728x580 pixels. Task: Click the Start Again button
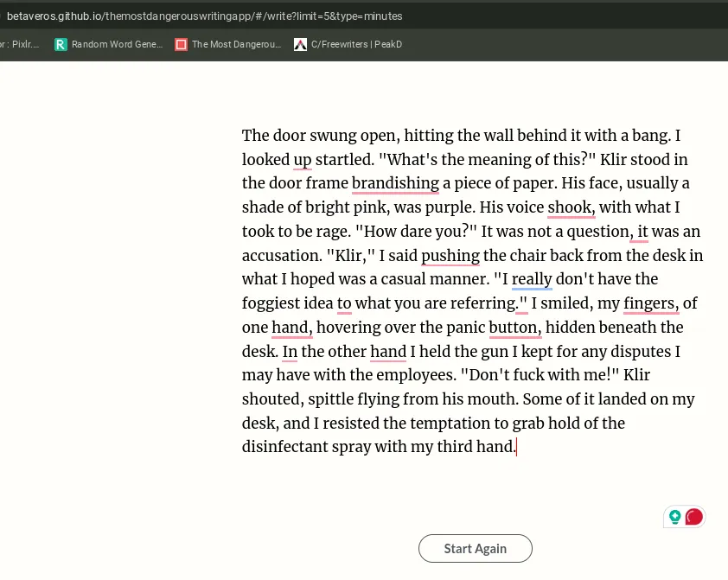click(475, 548)
